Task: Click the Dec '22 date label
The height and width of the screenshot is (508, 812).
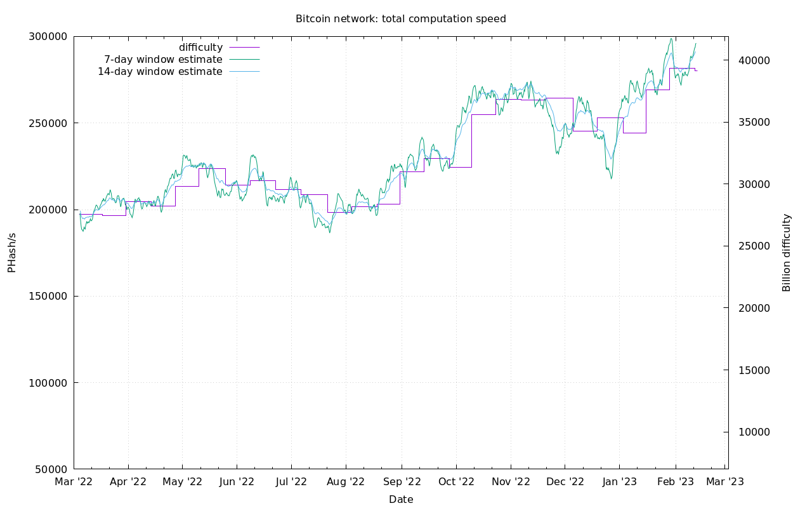Action: point(565,482)
